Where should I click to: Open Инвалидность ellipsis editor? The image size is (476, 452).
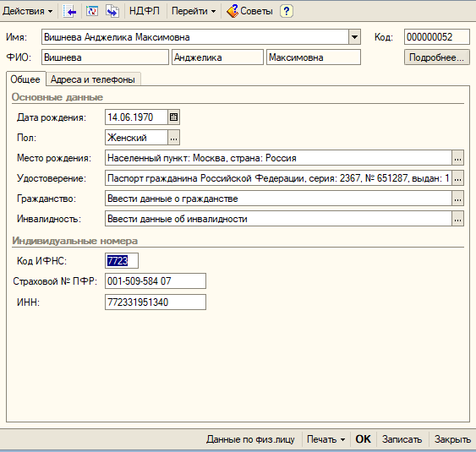[x=457, y=219]
